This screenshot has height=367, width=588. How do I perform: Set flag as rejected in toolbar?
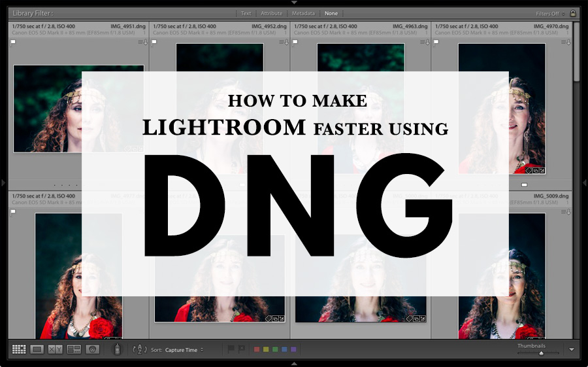[242, 349]
